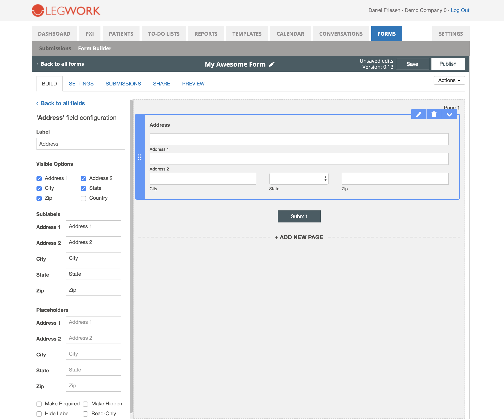
Task: Expand the Address field chevron menu
Action: point(449,114)
